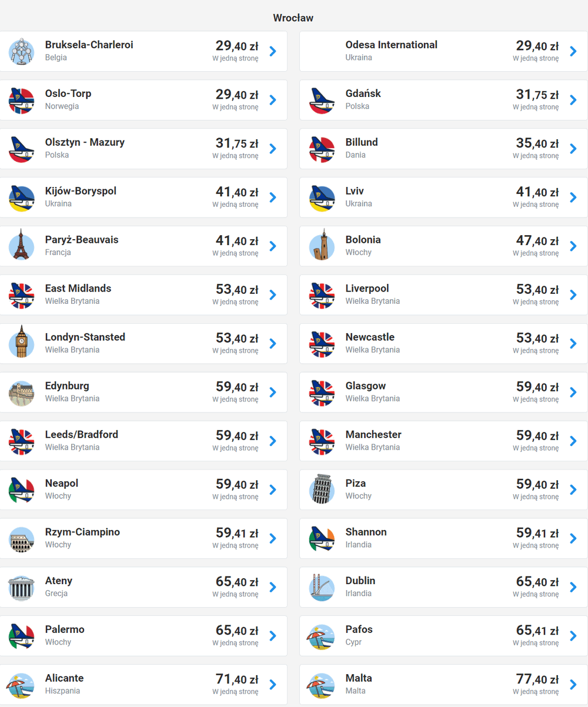This screenshot has height=707, width=588.
Task: Click the Colosseum icon for Rzym-Ciampino
Action: [22, 538]
